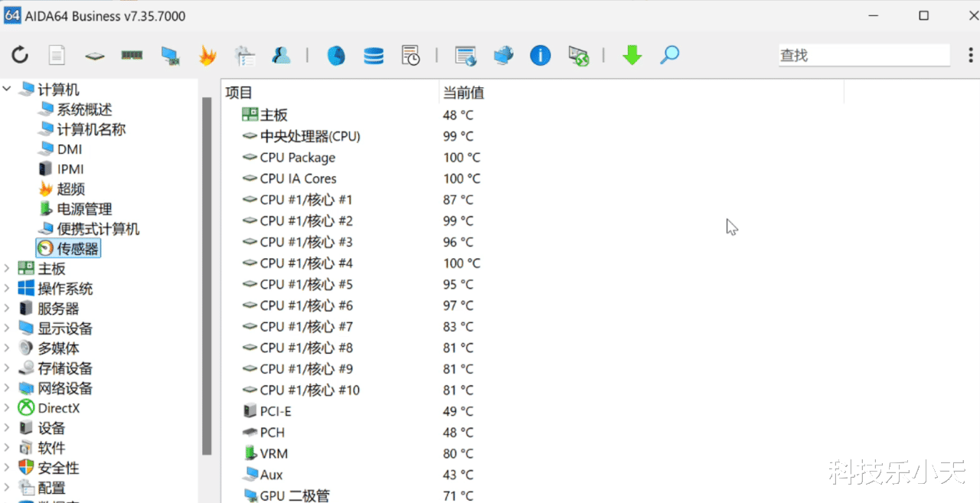Open 超频 in the tree
This screenshot has height=503, width=980.
pos(70,189)
